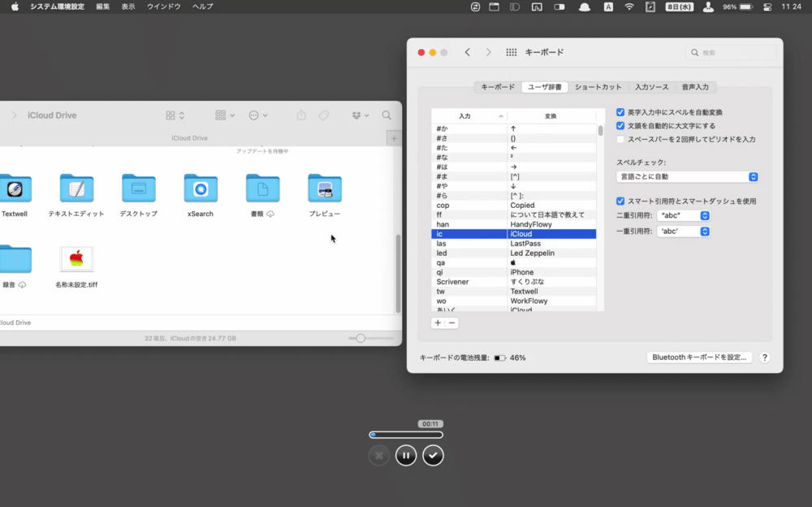The image size is (812, 507).
Task: Open the Apple menu
Action: tap(15, 6)
